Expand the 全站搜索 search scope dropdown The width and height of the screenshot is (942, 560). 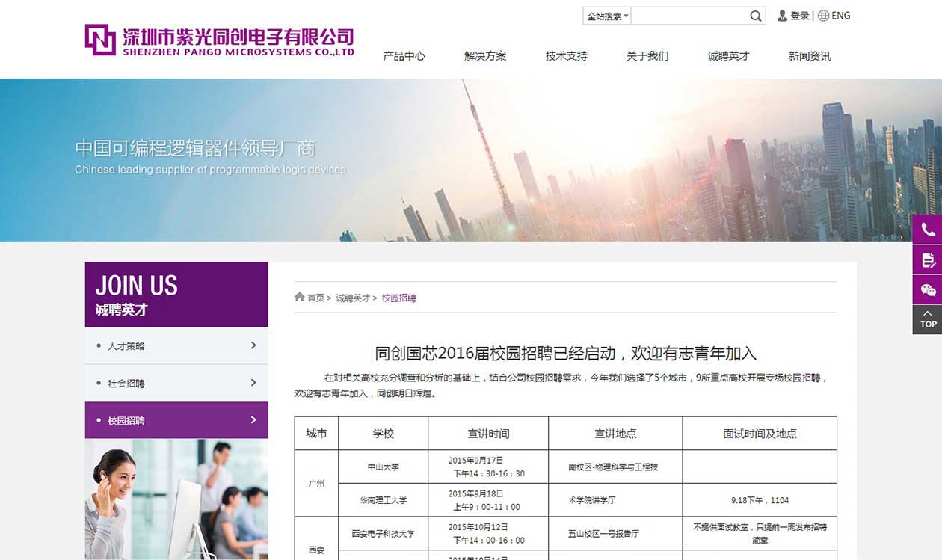pos(607,16)
